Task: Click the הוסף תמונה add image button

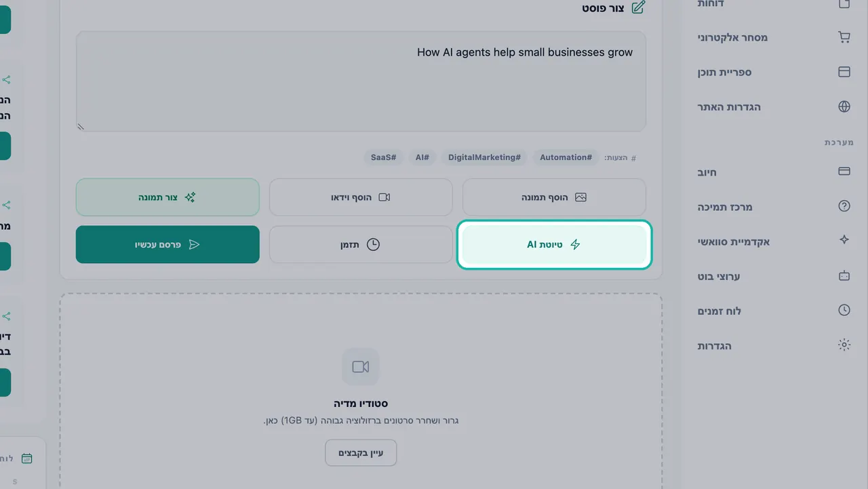Action: coord(554,197)
